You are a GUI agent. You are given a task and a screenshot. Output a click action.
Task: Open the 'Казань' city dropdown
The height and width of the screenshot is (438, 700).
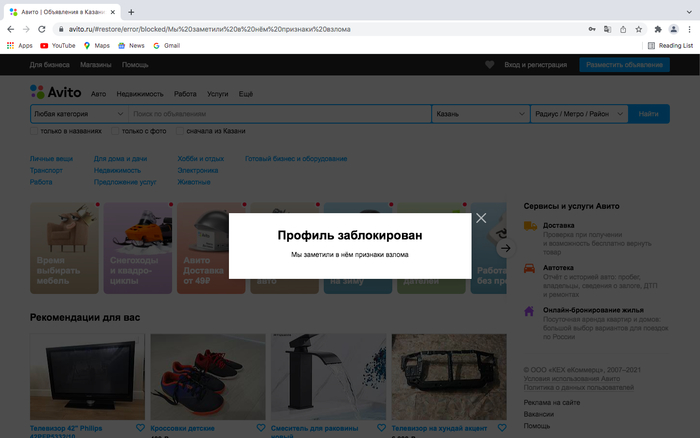[x=480, y=114]
